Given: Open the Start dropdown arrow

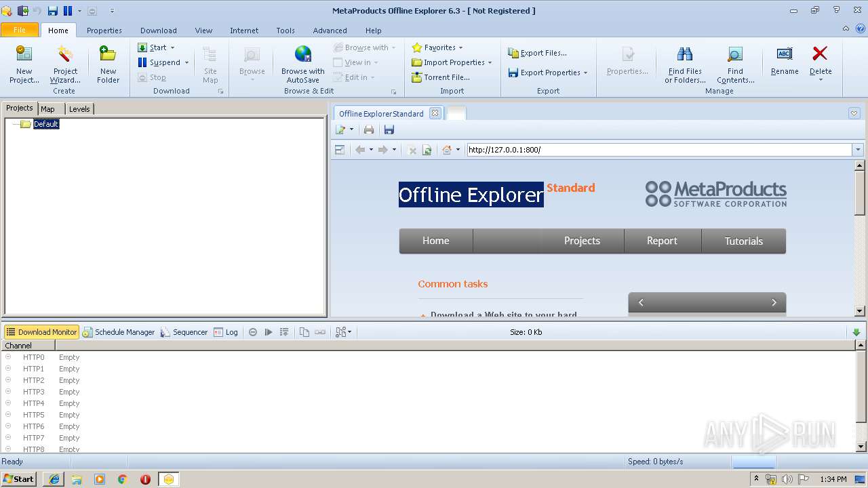Looking at the screenshot, I should coord(172,47).
